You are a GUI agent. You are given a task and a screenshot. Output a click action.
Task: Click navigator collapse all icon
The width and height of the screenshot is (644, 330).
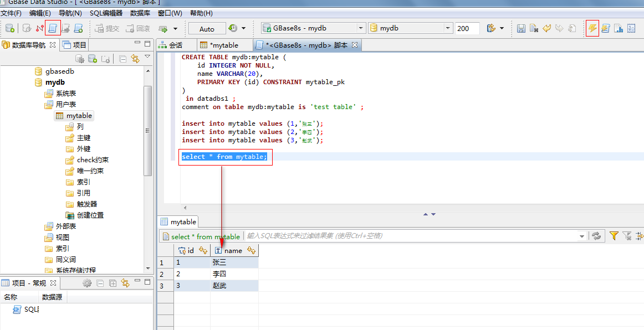(x=122, y=59)
